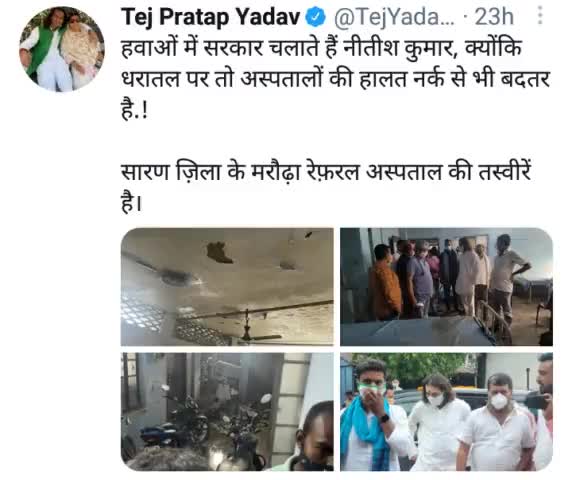Open the tweet's three-dot more options menu
This screenshot has height=480, width=572.
click(x=540, y=15)
